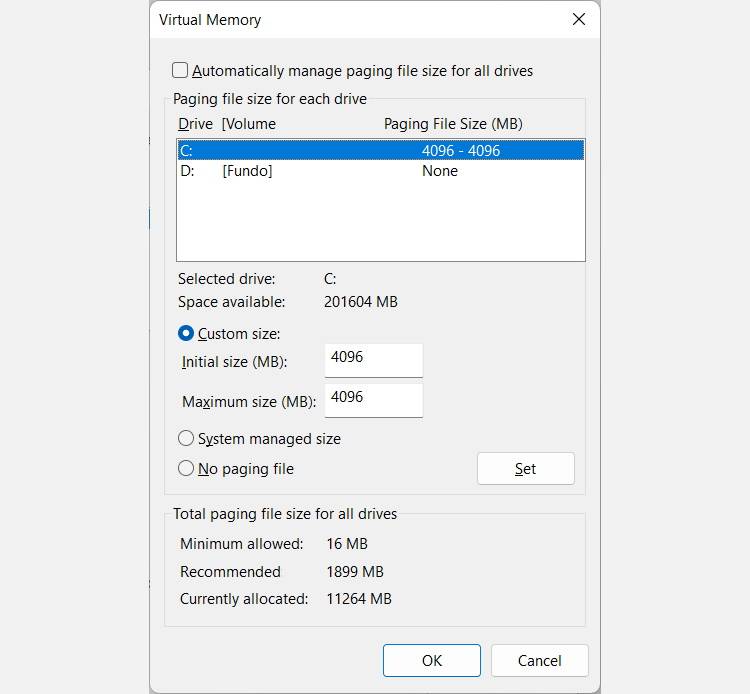The height and width of the screenshot is (694, 750).
Task: Click the Maximum size (MB) field
Action: pos(374,400)
